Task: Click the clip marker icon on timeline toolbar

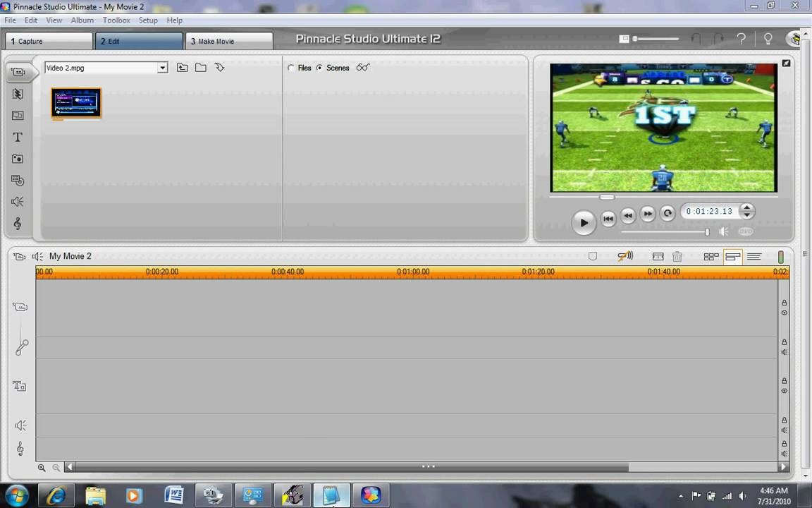Action: pyautogui.click(x=593, y=256)
